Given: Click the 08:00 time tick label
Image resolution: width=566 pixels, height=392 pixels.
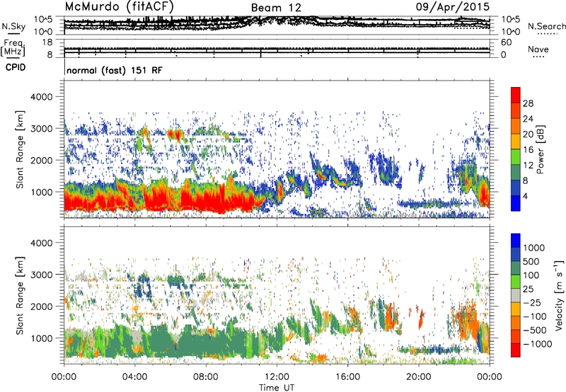Looking at the screenshot, I should (x=205, y=377).
